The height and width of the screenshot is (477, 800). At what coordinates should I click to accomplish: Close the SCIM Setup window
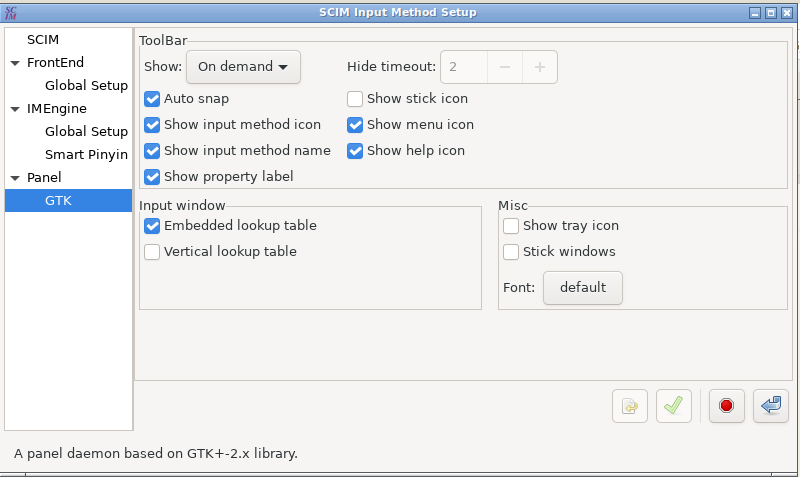point(787,13)
